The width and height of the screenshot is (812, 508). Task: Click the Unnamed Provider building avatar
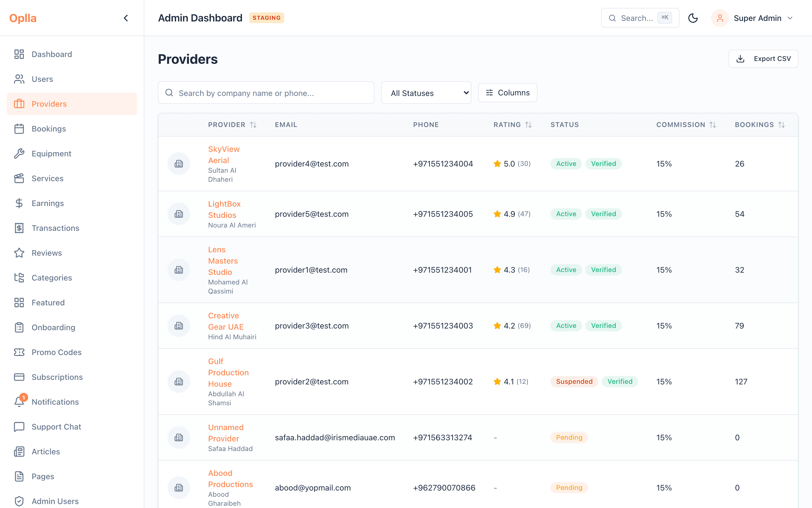(x=179, y=437)
